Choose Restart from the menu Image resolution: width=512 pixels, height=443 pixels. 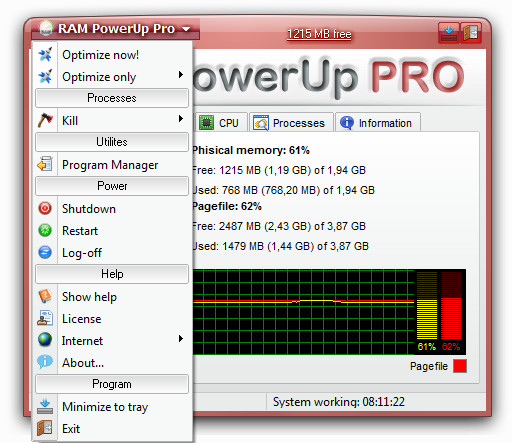click(112, 230)
